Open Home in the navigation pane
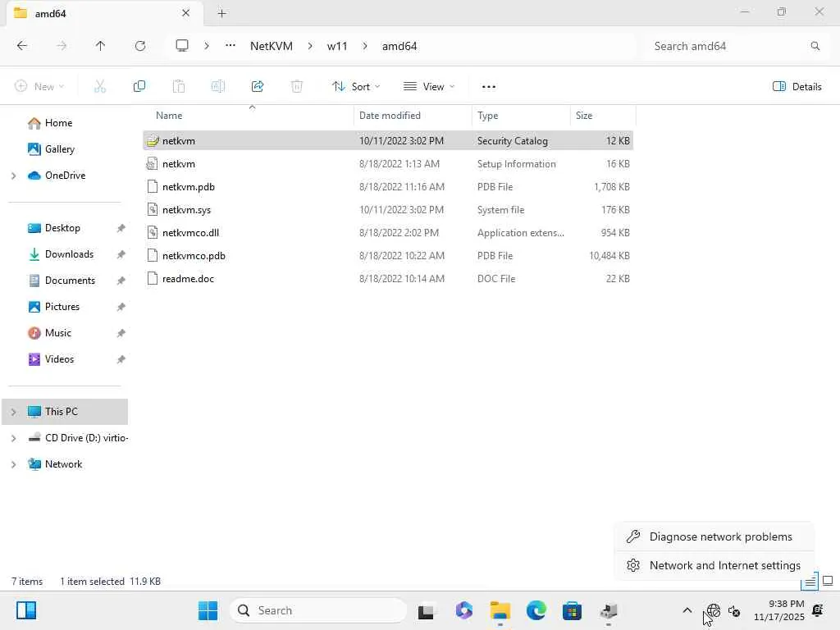840x630 pixels. click(x=58, y=123)
